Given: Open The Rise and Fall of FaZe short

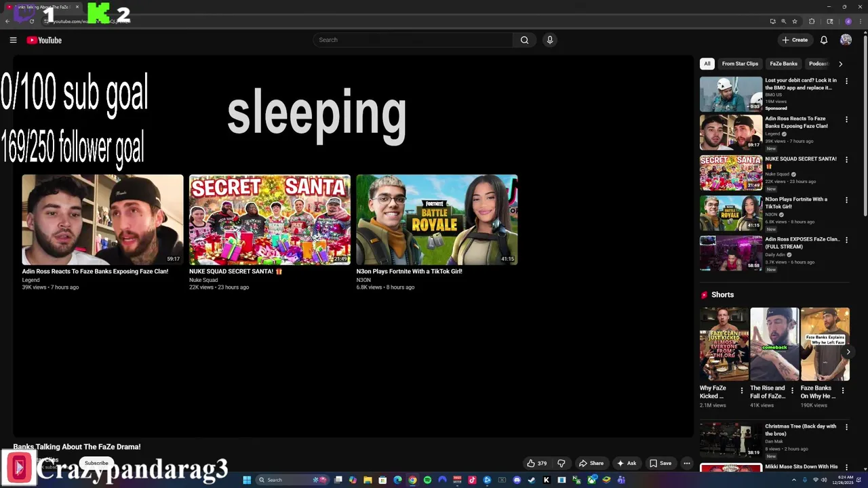Looking at the screenshot, I should coord(774,344).
